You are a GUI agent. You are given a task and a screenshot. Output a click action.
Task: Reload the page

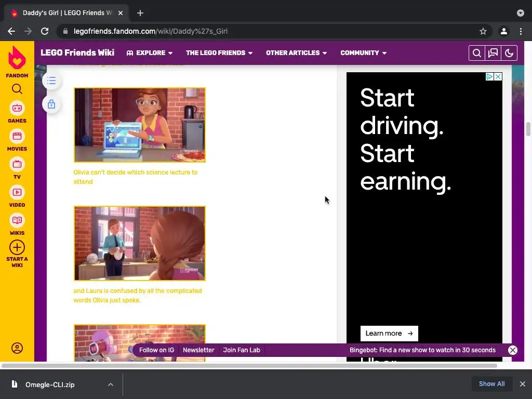(x=45, y=31)
